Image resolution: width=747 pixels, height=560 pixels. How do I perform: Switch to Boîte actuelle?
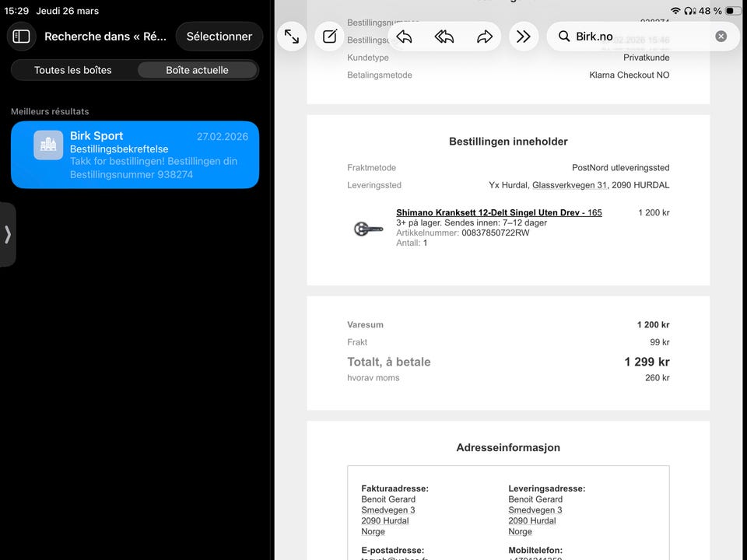click(197, 70)
